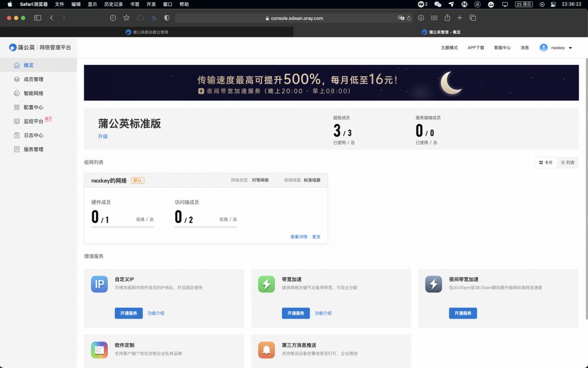Toggle Safari sidebar button
This screenshot has height=368, width=588.
[37, 18]
